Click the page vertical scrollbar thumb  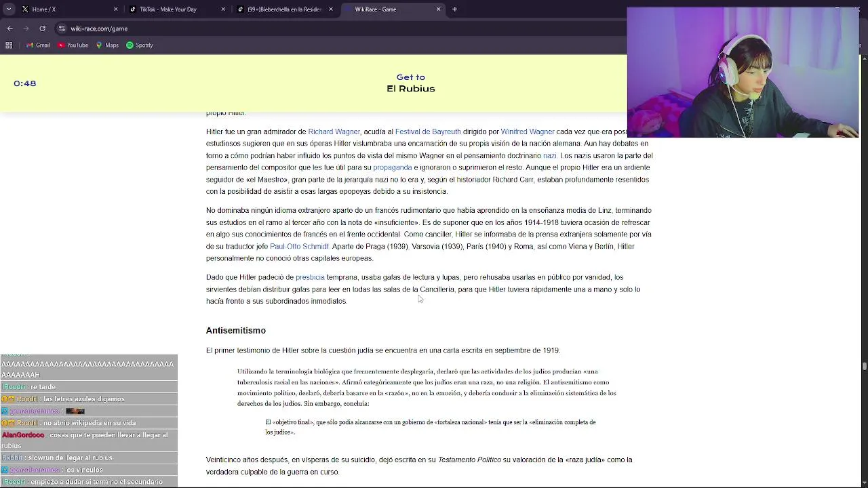(x=864, y=366)
